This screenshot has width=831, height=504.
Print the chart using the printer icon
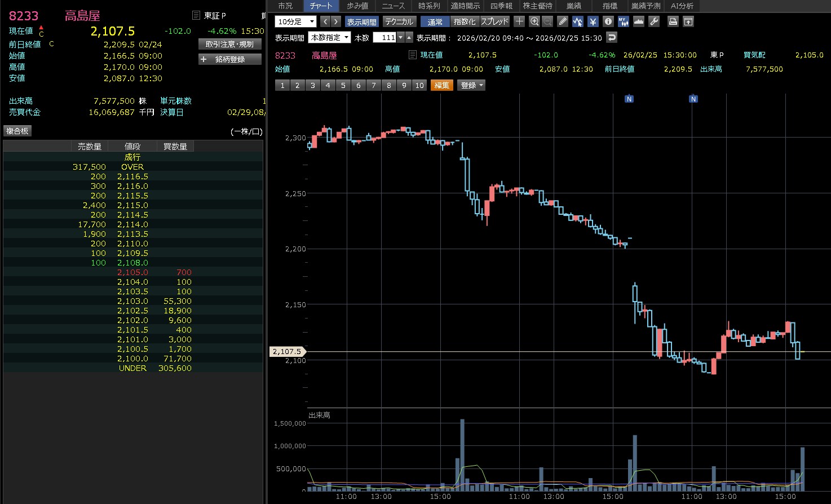pyautogui.click(x=673, y=21)
